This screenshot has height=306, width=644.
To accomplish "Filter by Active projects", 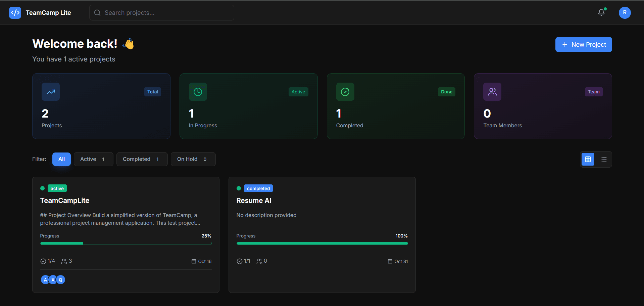I will coord(94,159).
